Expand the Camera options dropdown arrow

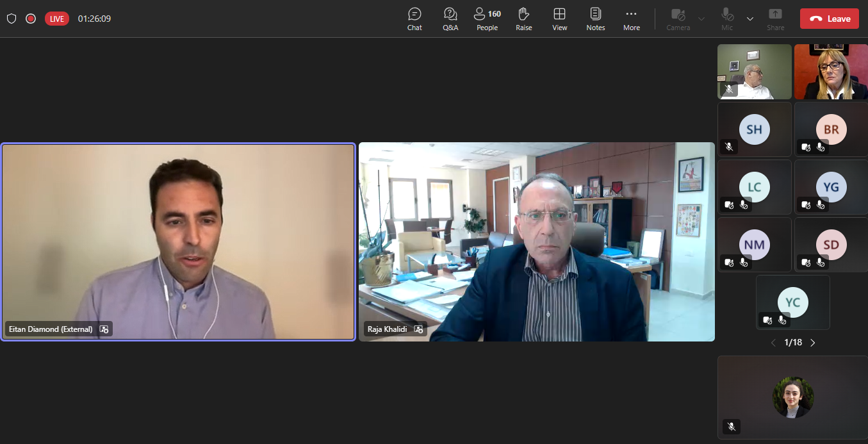(x=701, y=19)
